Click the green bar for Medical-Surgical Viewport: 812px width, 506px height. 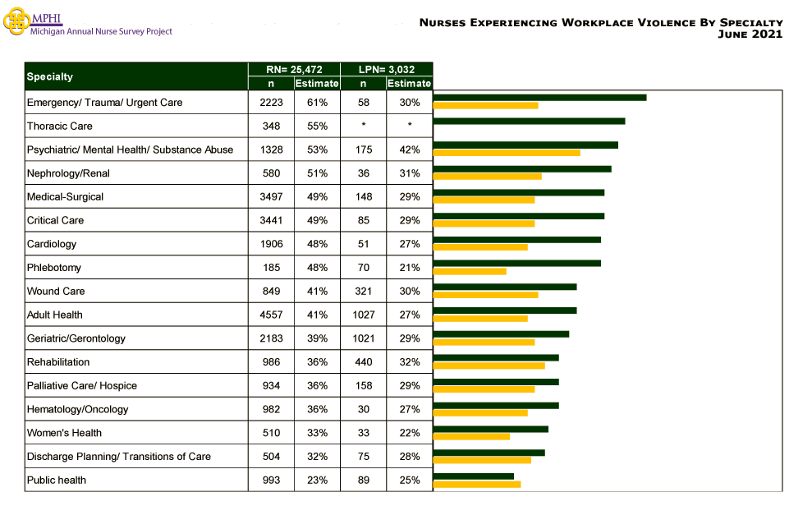pos(517,191)
